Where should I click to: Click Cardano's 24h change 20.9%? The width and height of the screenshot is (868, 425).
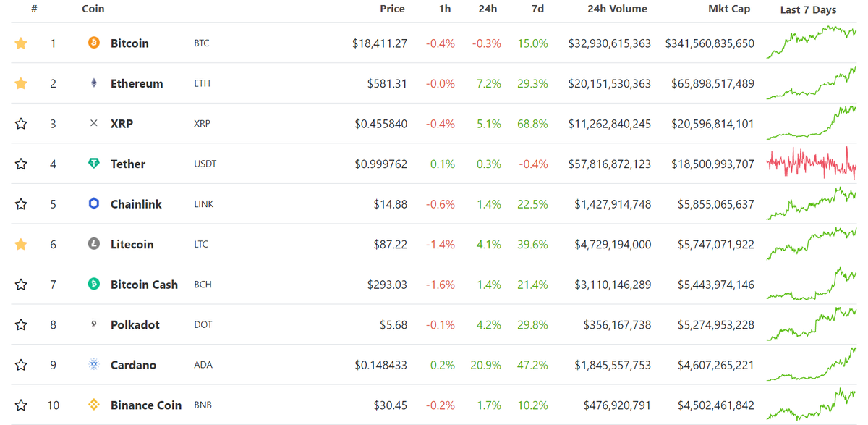click(485, 365)
